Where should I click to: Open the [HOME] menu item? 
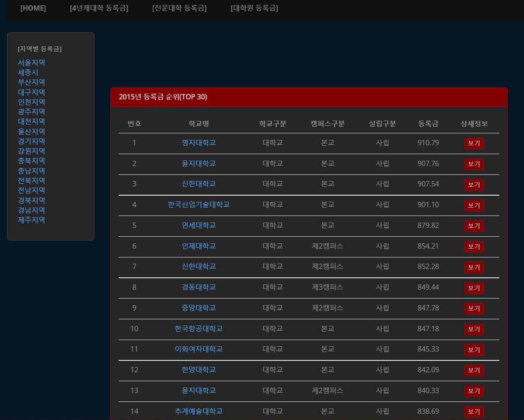33,8
